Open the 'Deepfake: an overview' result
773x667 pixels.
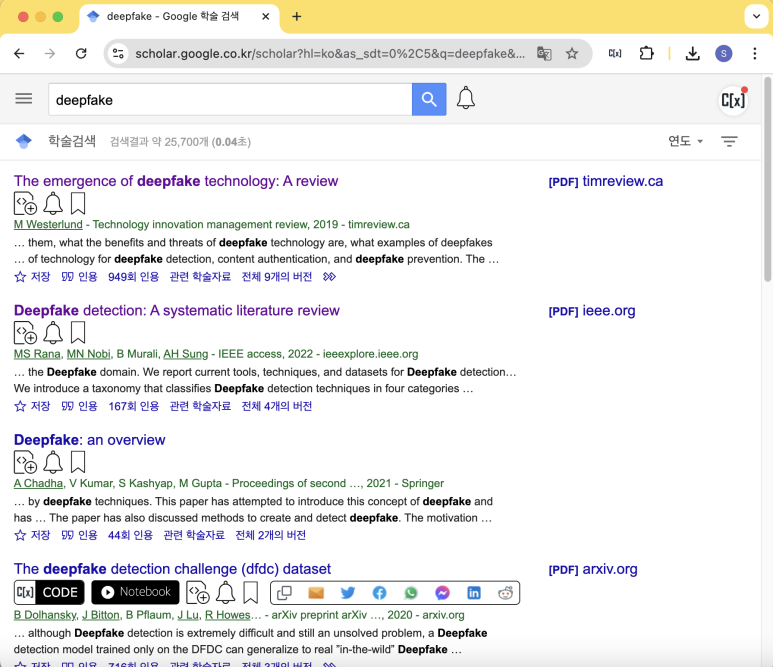click(89, 440)
